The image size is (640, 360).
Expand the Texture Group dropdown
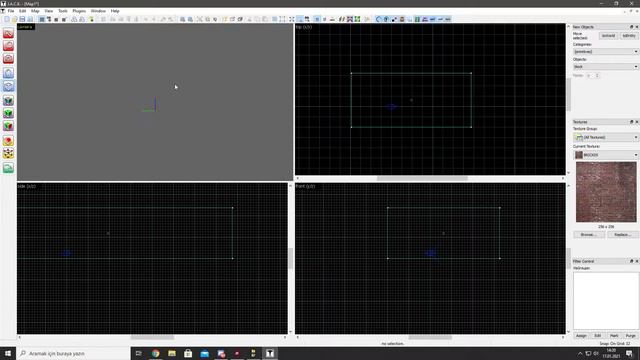(606, 138)
